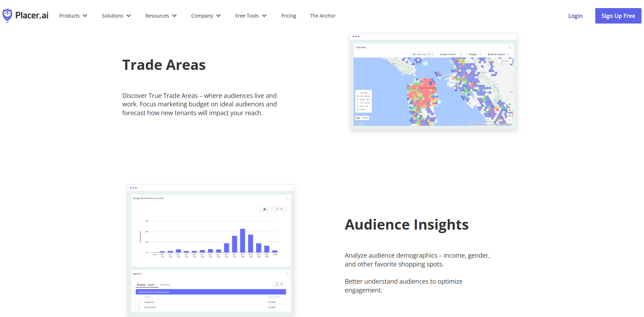Image resolution: width=644 pixels, height=317 pixels.
Task: Click the Print button on the map
Action: (x=505, y=61)
